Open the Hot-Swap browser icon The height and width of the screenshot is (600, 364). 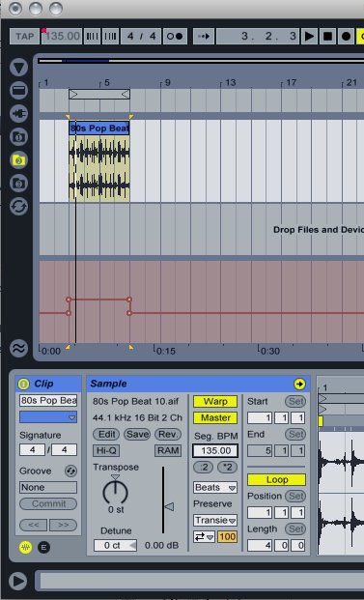coord(18,206)
